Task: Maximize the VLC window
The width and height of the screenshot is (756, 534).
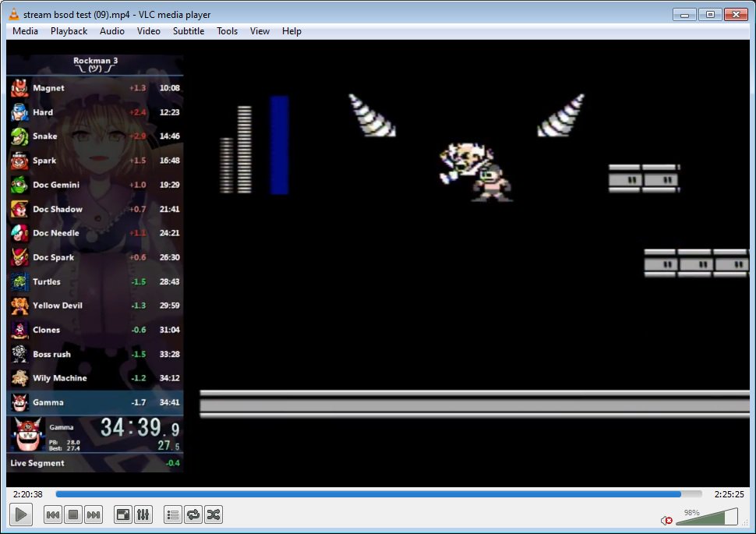Action: (x=710, y=15)
